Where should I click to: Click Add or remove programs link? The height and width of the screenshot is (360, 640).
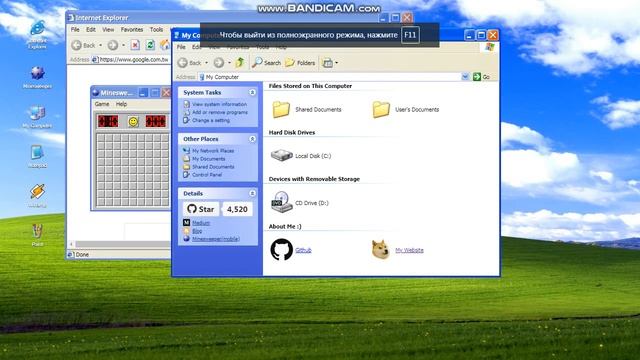pyautogui.click(x=220, y=112)
